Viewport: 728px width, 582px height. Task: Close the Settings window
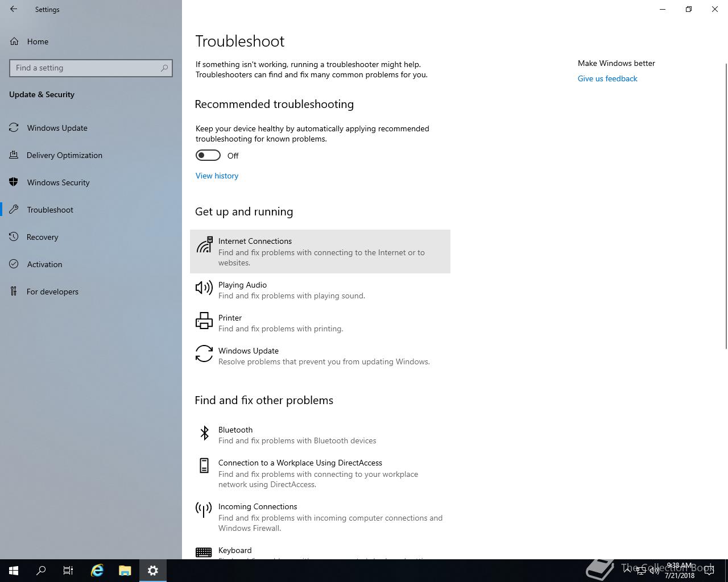click(x=715, y=9)
